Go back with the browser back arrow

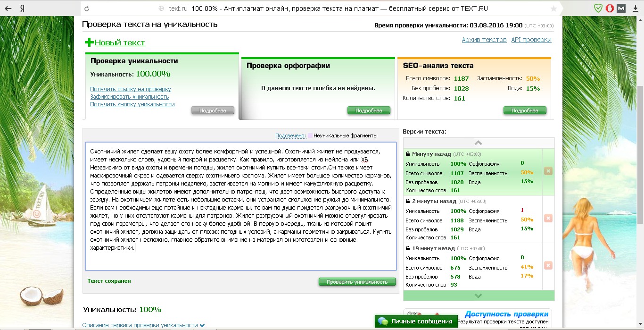[8, 8]
